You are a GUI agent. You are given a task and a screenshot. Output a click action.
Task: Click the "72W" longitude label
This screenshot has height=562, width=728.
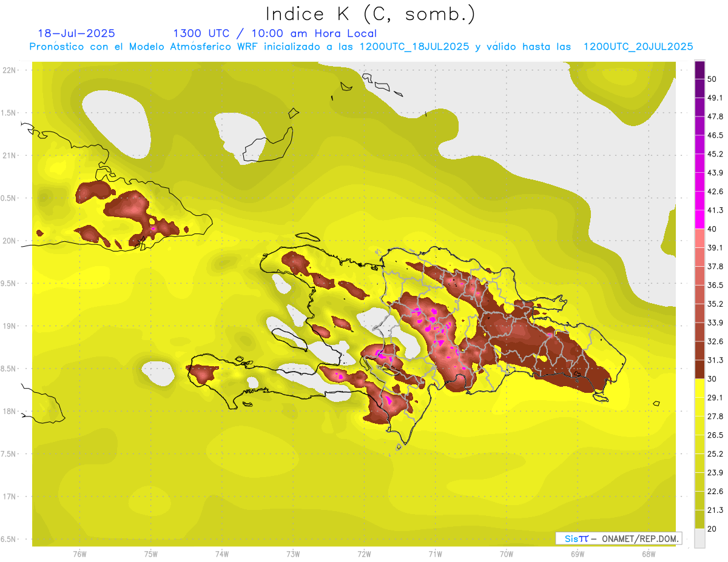click(x=364, y=554)
